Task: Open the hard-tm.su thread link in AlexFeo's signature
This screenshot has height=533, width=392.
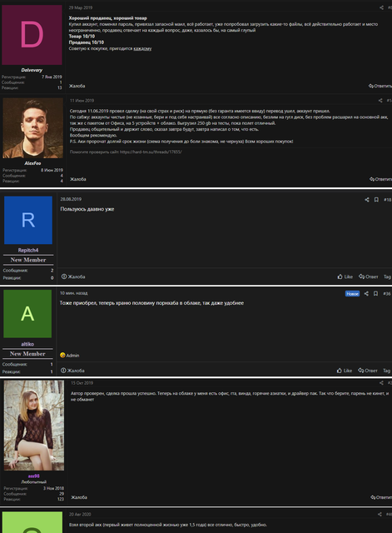Action: pyautogui.click(x=151, y=152)
